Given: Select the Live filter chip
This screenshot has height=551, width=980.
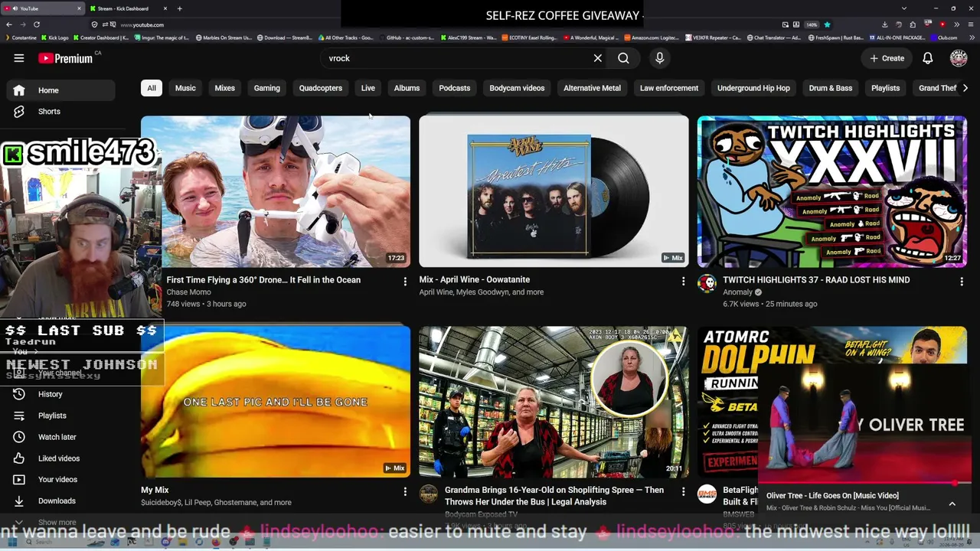Looking at the screenshot, I should tap(367, 88).
